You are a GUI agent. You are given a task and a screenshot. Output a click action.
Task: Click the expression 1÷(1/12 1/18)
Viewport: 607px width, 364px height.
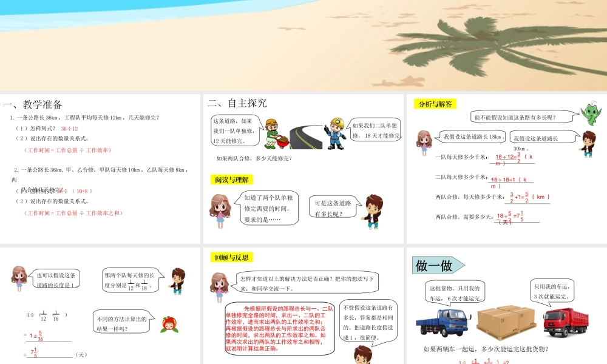[47, 315]
